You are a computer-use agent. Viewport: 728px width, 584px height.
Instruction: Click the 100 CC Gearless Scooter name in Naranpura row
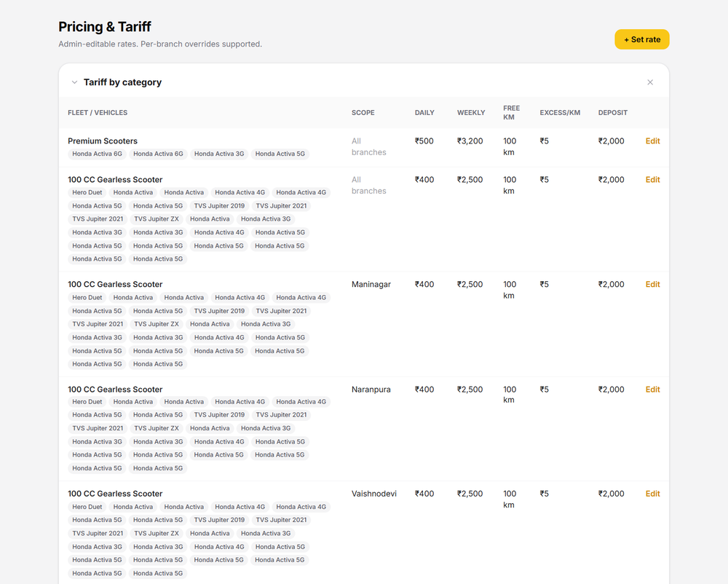[x=115, y=390]
